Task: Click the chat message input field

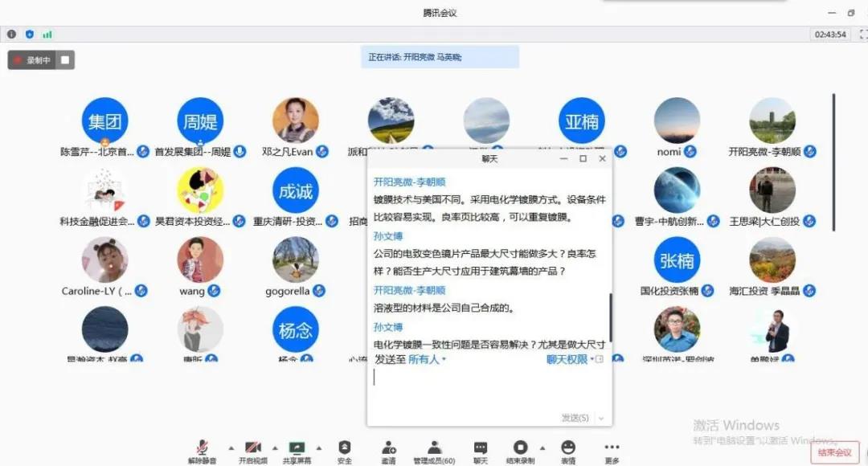Action: [489, 389]
